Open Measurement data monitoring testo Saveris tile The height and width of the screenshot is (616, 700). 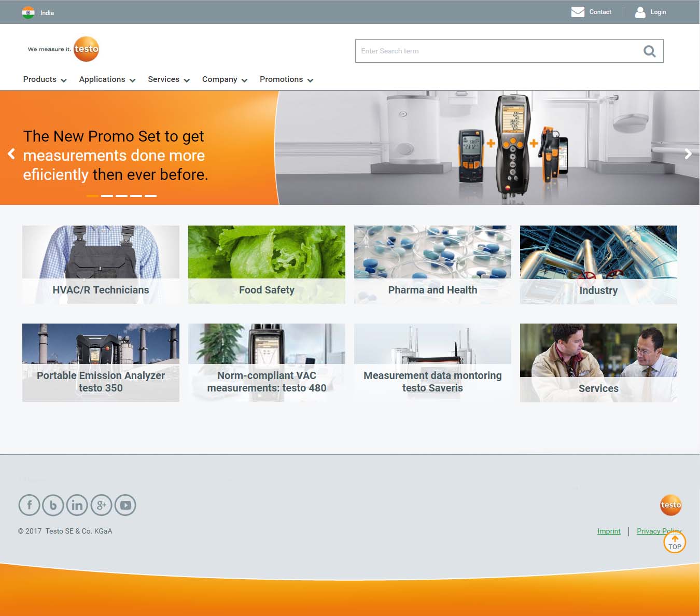tap(432, 362)
